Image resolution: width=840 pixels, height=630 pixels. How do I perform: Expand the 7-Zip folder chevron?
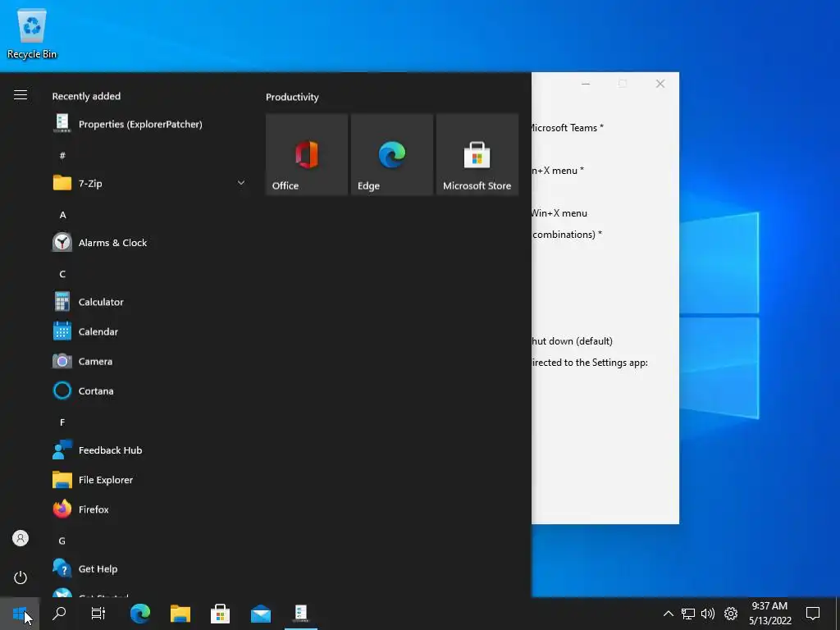pyautogui.click(x=241, y=183)
